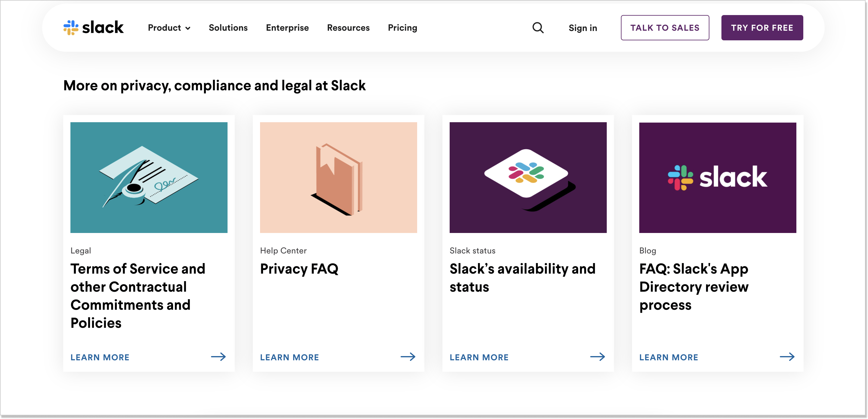Open Slack's availability and status title
868x419 pixels.
point(522,278)
